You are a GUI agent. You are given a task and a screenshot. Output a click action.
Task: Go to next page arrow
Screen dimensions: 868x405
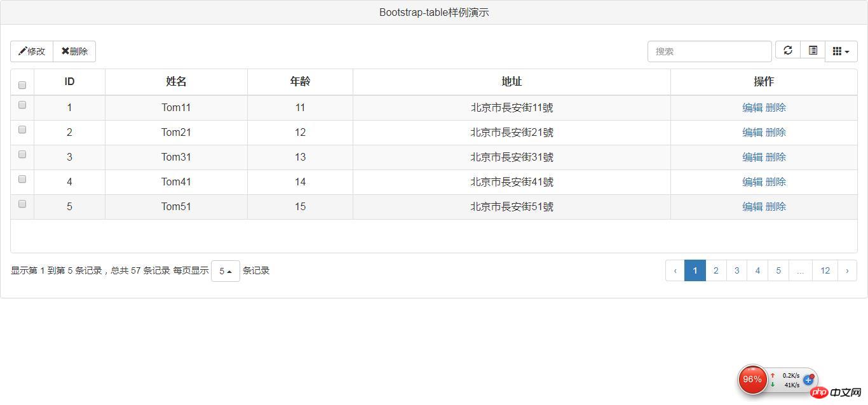(847, 270)
